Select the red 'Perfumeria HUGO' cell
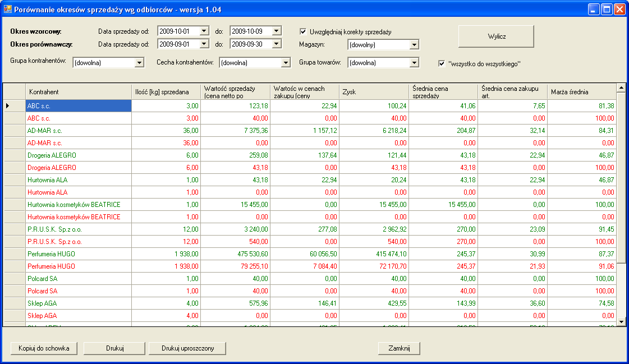Screen dimensions: 629x364 (79, 266)
